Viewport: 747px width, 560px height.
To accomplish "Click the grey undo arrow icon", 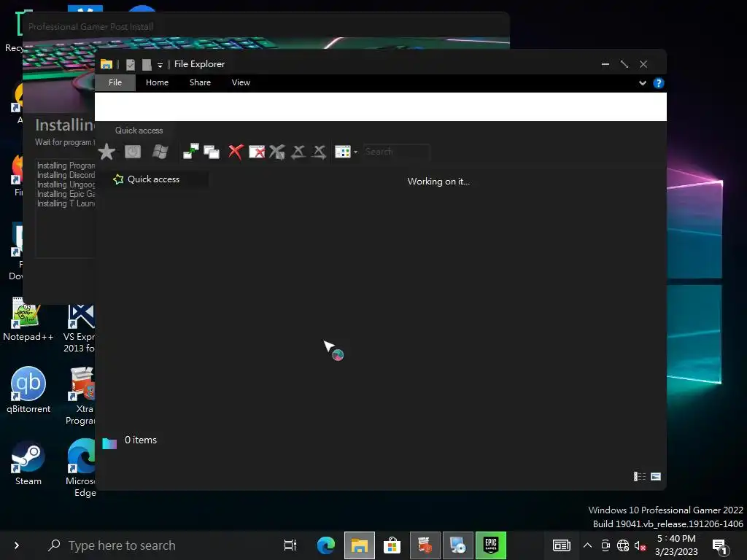I will [x=298, y=152].
